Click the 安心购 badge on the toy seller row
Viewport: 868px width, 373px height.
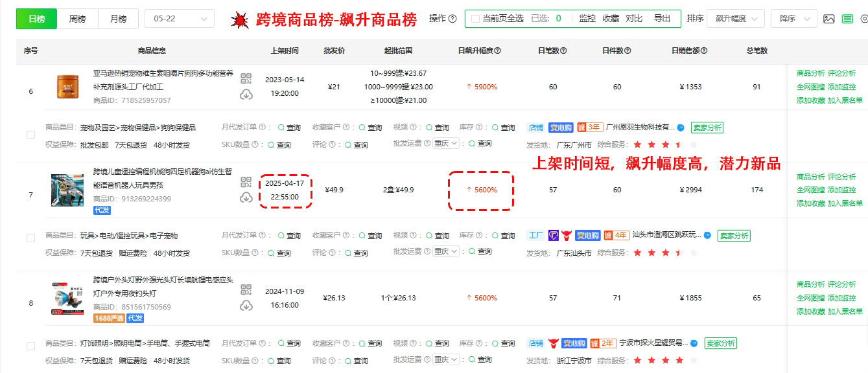pyautogui.click(x=588, y=235)
